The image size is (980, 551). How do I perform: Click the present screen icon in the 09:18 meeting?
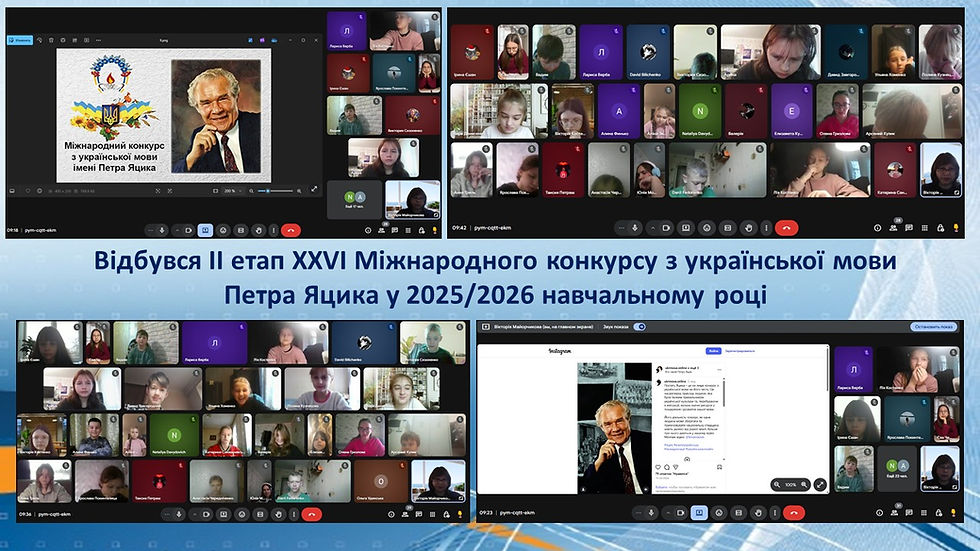tap(205, 230)
